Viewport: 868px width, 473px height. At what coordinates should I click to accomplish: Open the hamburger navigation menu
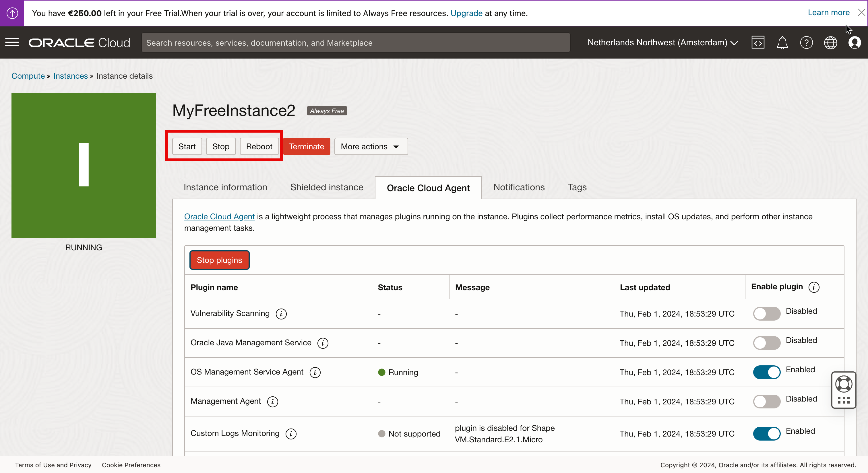point(12,42)
